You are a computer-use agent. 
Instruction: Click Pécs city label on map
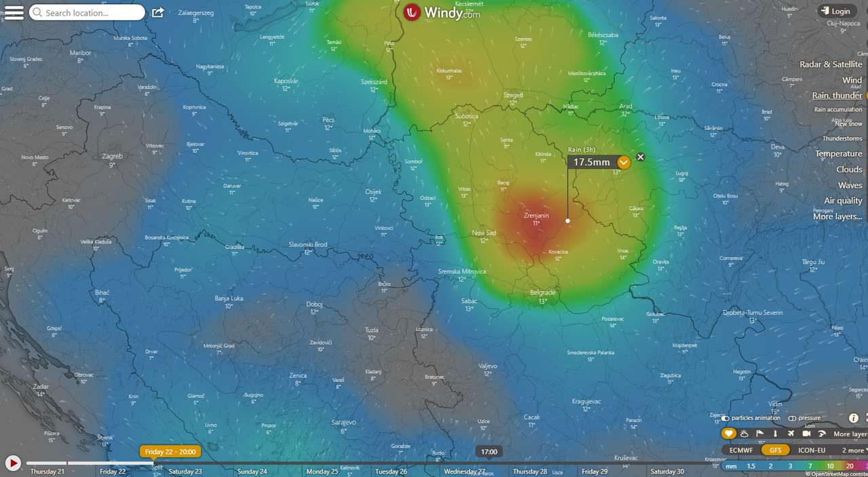328,119
